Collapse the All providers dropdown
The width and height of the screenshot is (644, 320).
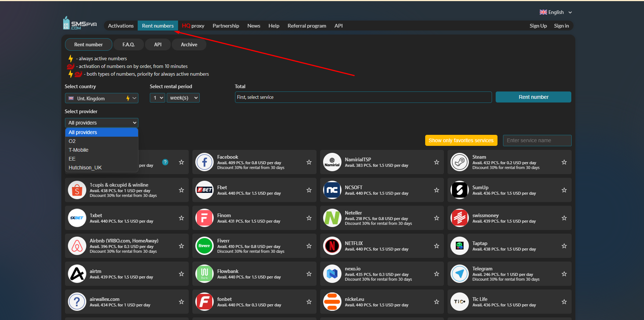[102, 123]
